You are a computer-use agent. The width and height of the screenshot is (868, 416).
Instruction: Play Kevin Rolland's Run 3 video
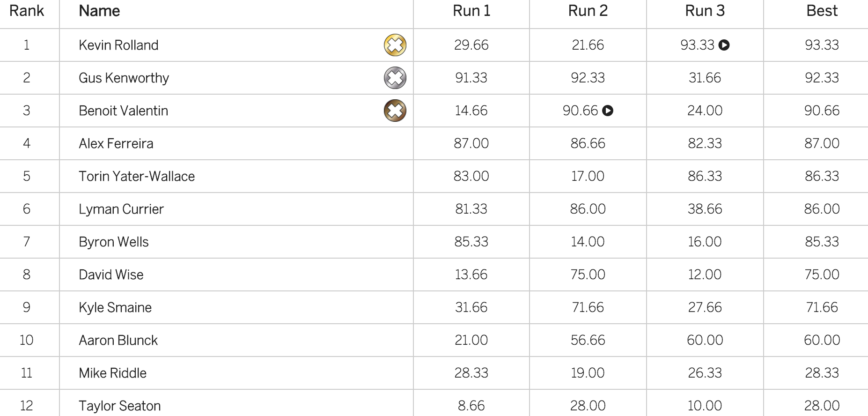pos(724,45)
